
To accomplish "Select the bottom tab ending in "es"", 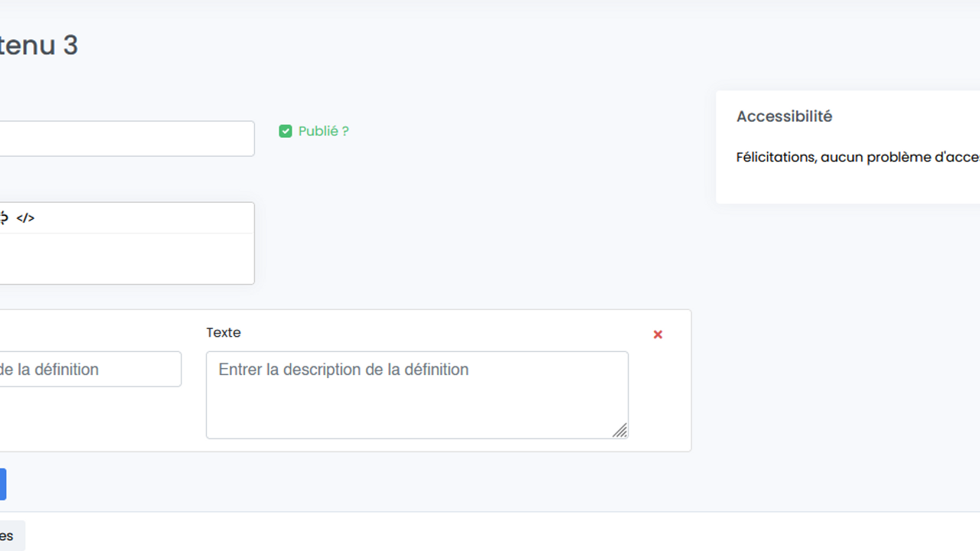I will [x=9, y=536].
